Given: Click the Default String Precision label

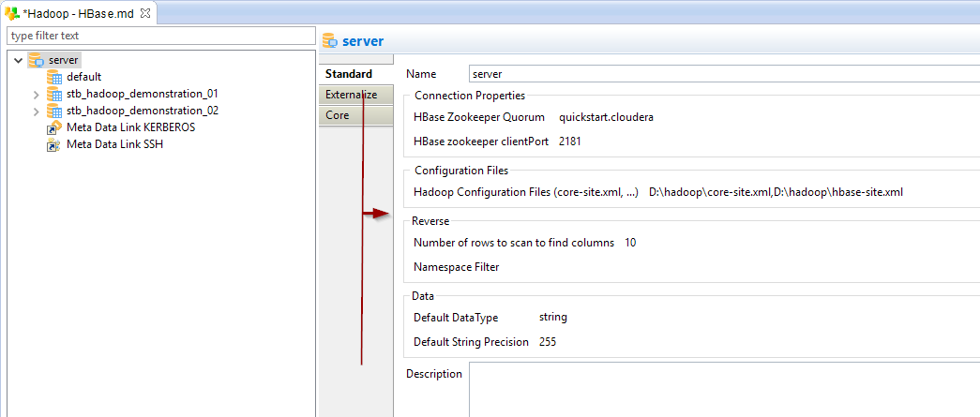Looking at the screenshot, I should [472, 342].
